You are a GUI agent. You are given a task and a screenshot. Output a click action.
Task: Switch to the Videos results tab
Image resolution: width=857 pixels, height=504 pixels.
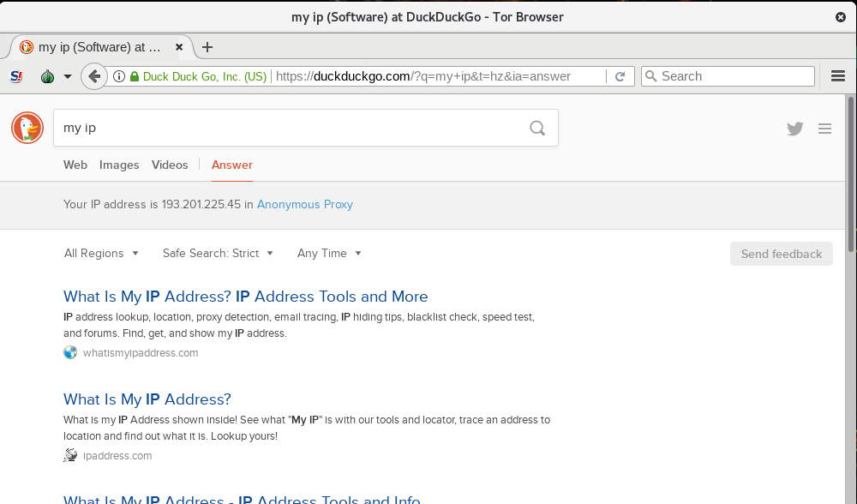tap(170, 165)
